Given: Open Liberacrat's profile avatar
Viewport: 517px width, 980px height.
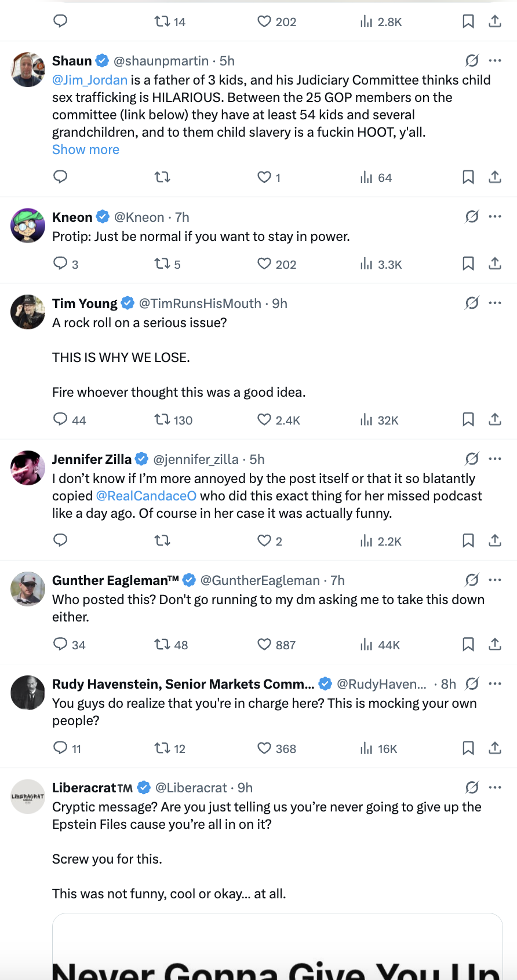Looking at the screenshot, I should pos(28,796).
